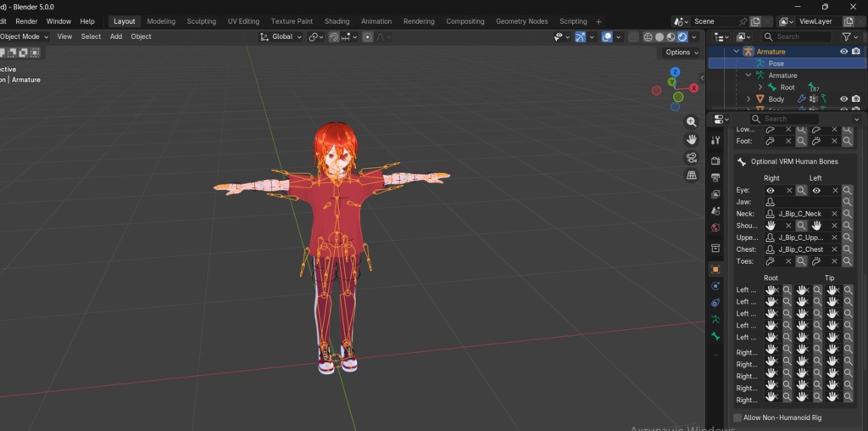868x431 pixels.
Task: Toggle show gizmos button
Action: (x=580, y=36)
